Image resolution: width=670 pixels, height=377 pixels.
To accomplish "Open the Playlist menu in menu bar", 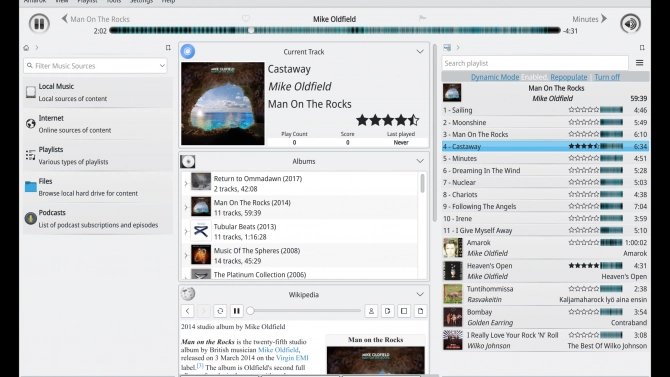I will pos(87,2).
